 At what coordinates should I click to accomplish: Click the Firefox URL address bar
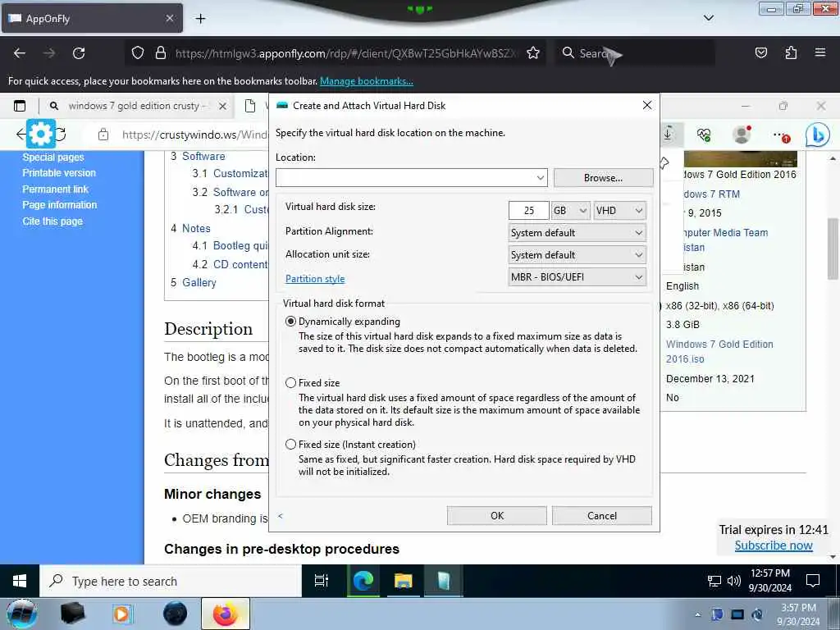(x=345, y=53)
